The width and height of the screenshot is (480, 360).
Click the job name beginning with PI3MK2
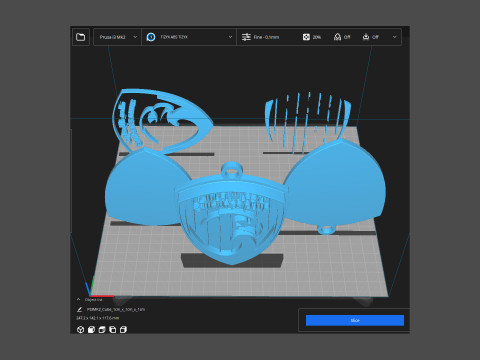[x=116, y=310]
